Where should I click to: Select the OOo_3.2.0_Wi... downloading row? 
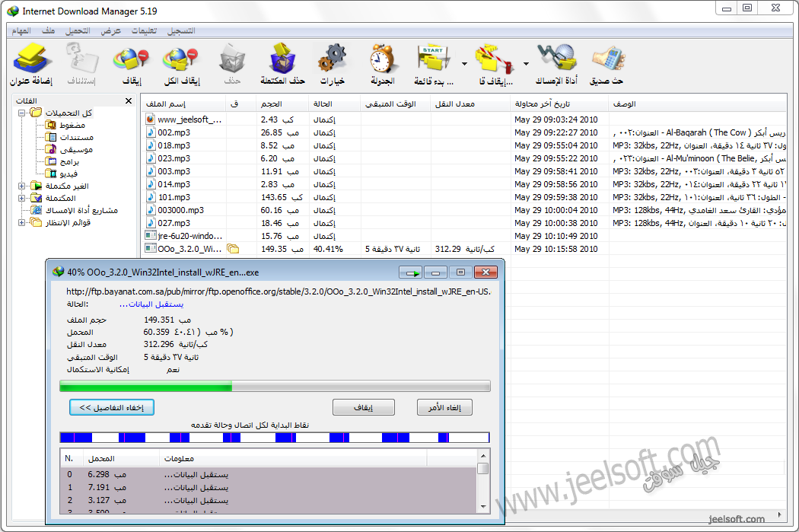point(463,249)
